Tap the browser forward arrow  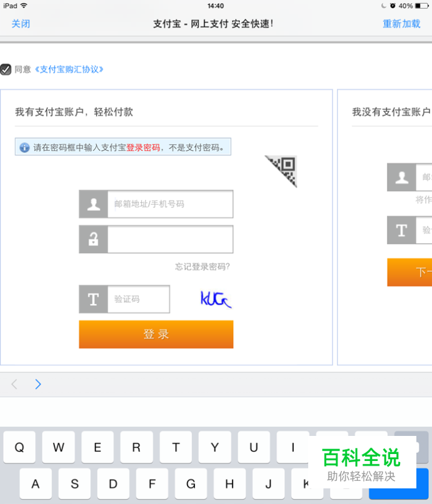point(38,384)
